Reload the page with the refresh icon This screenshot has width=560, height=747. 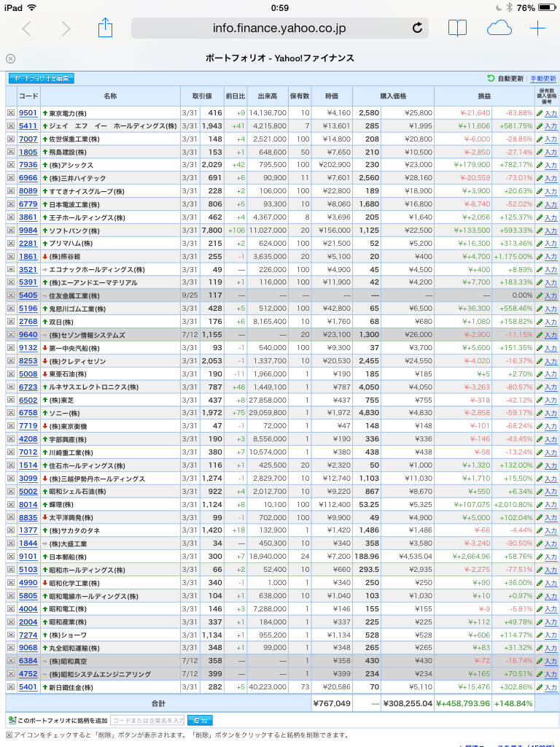pos(417,28)
